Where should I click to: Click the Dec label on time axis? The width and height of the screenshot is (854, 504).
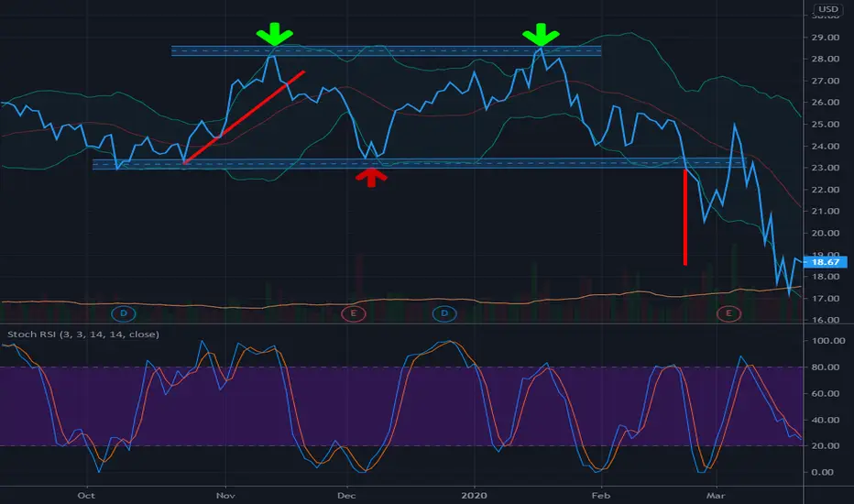click(x=346, y=495)
